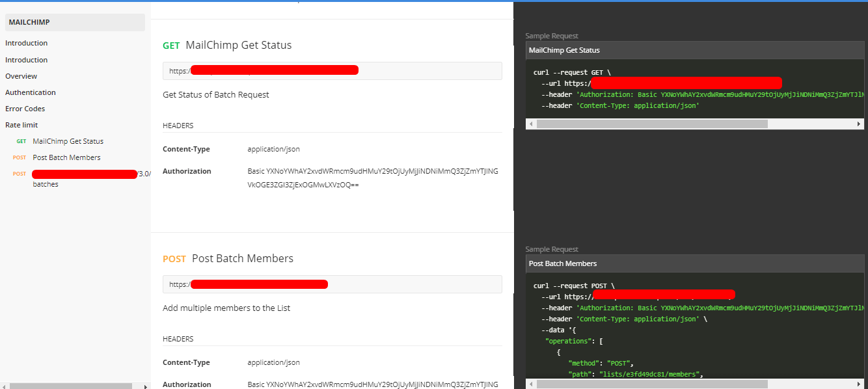Click 'Add multiple members to the List' text
868x389 pixels.
coord(226,308)
